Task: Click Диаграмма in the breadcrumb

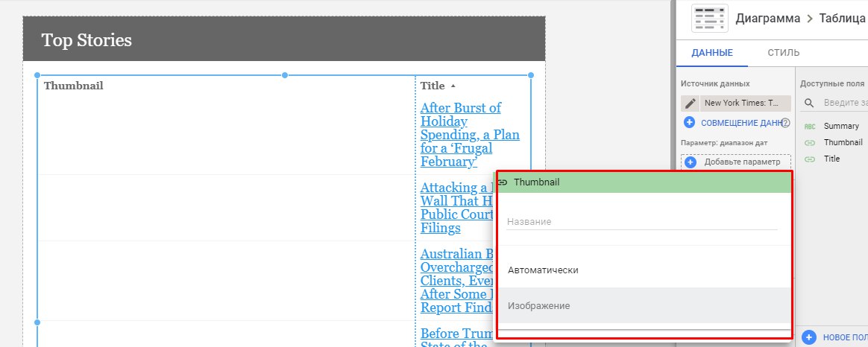Action: click(767, 18)
